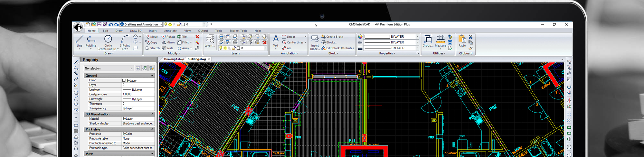Click the Move command

pyautogui.click(x=151, y=37)
